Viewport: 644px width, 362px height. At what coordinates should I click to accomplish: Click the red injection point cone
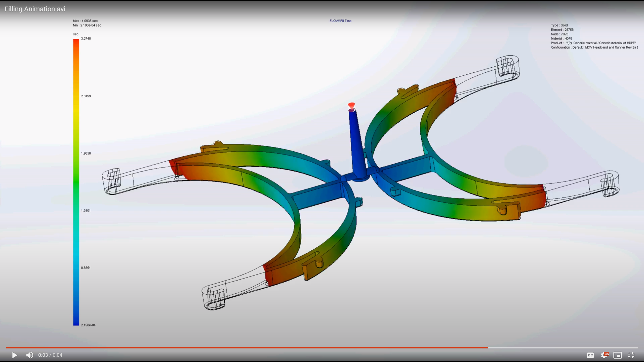[x=351, y=106]
